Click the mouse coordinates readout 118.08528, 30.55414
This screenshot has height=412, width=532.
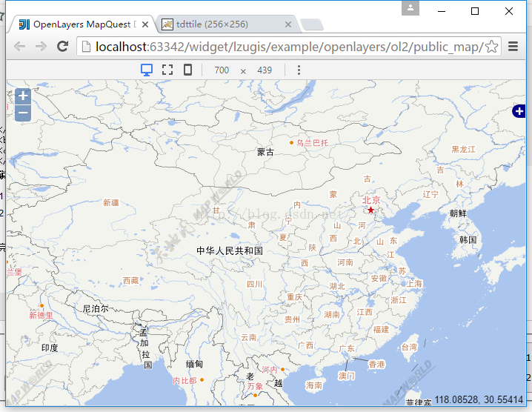(479, 400)
